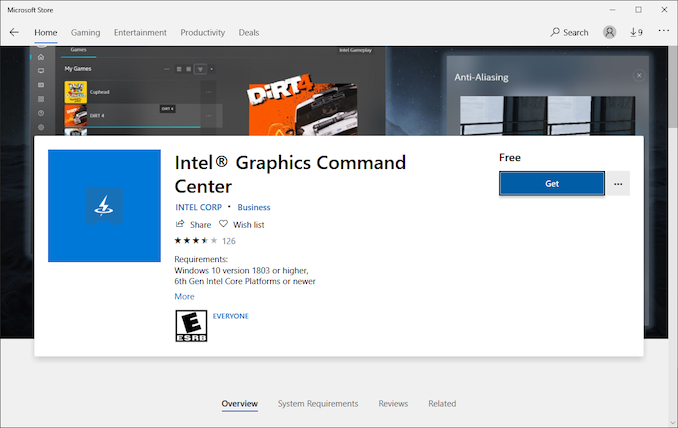Open the See more ellipsis menu

[x=663, y=32]
